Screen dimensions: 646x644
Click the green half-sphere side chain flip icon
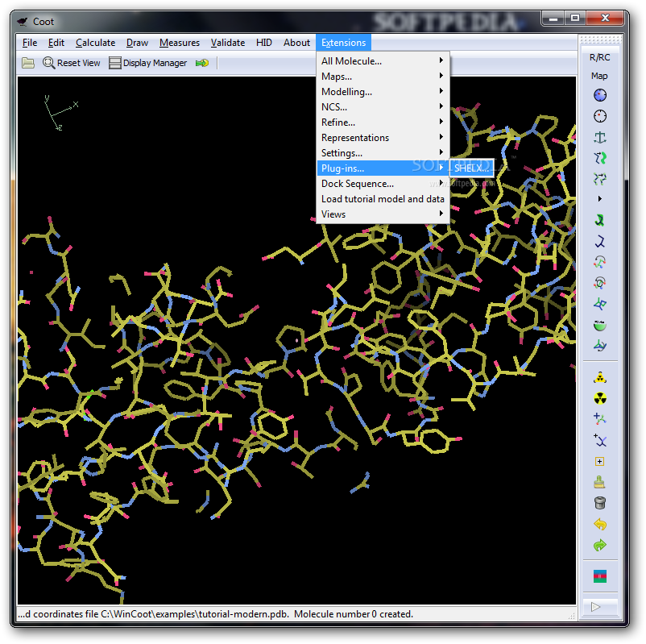pyautogui.click(x=600, y=325)
